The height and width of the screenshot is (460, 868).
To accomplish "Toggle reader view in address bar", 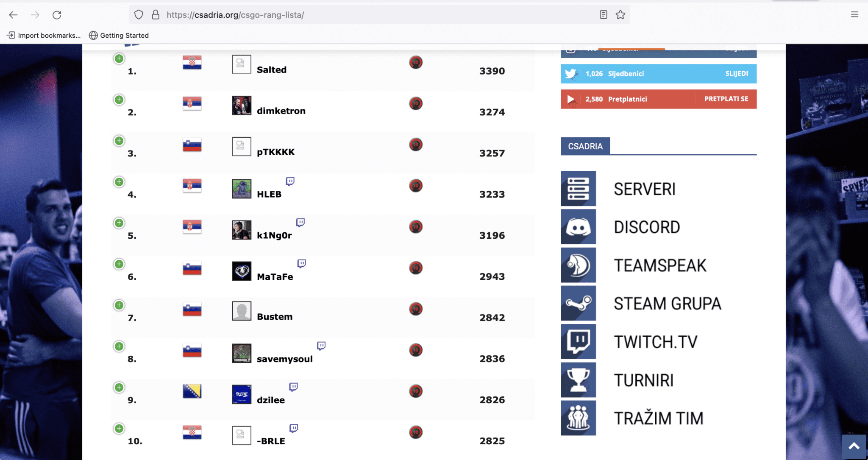I will 604,15.
